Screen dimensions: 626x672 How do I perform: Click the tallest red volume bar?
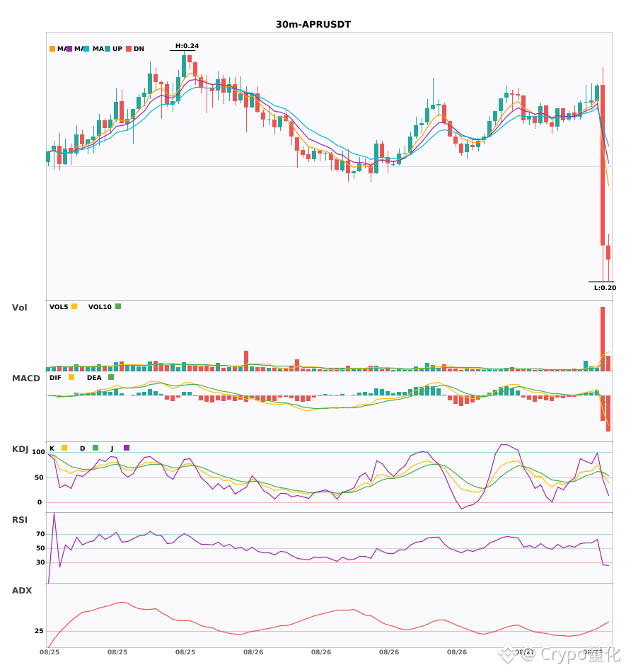603,339
